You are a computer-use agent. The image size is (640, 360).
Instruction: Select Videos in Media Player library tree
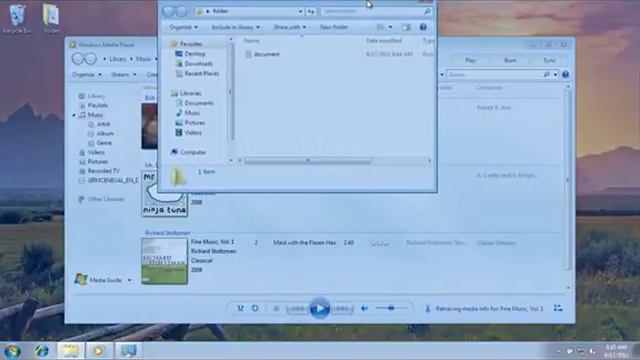point(96,152)
